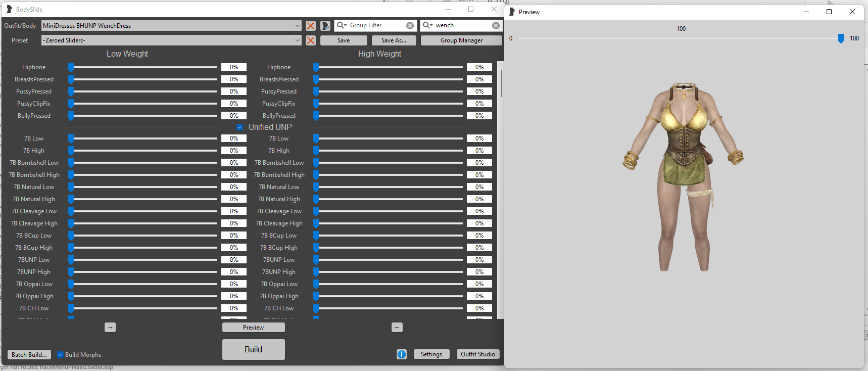868x371 pixels.
Task: Copy low weight values with right arrow button
Action: click(x=110, y=328)
